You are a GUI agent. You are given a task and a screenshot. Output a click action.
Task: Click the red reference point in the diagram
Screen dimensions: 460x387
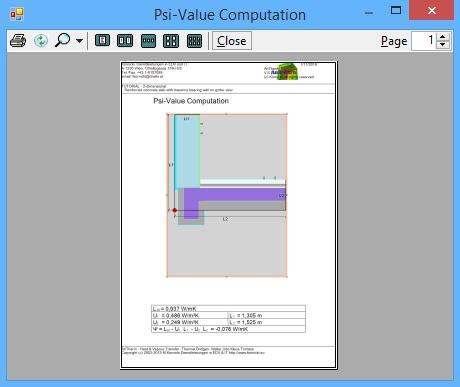175,210
